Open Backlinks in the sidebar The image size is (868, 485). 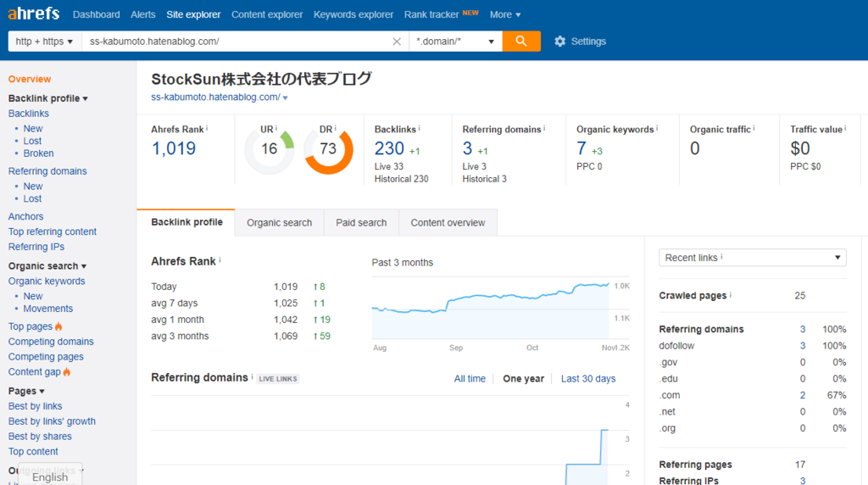pos(28,114)
